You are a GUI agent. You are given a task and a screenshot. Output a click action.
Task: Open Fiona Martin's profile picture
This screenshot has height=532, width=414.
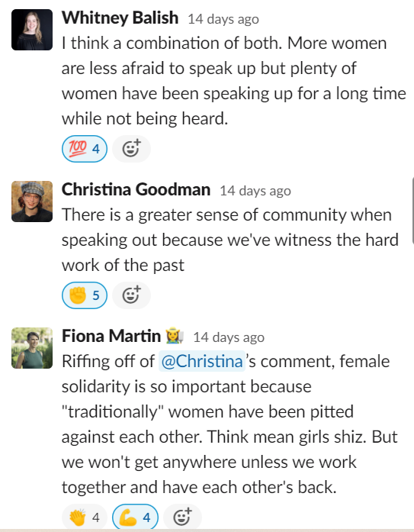tap(32, 348)
